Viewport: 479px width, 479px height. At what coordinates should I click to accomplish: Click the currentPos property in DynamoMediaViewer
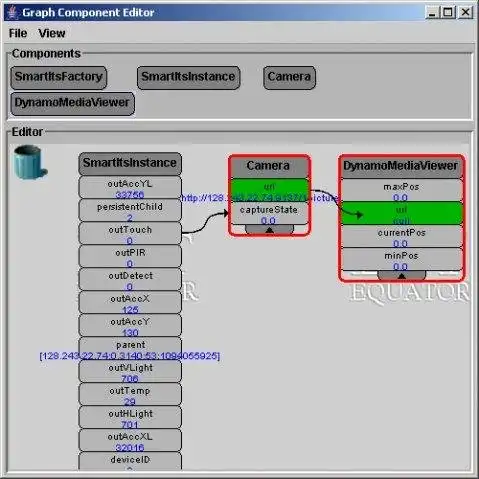pos(401,236)
